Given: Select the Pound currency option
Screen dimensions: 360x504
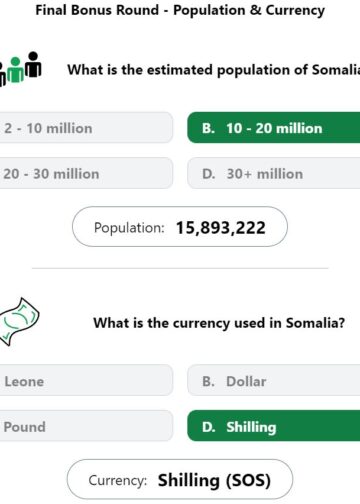Looking at the screenshot, I should tap(86, 426).
